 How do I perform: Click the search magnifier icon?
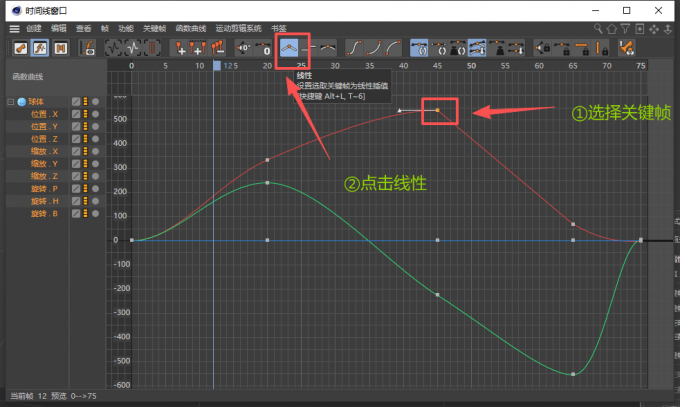point(597,29)
